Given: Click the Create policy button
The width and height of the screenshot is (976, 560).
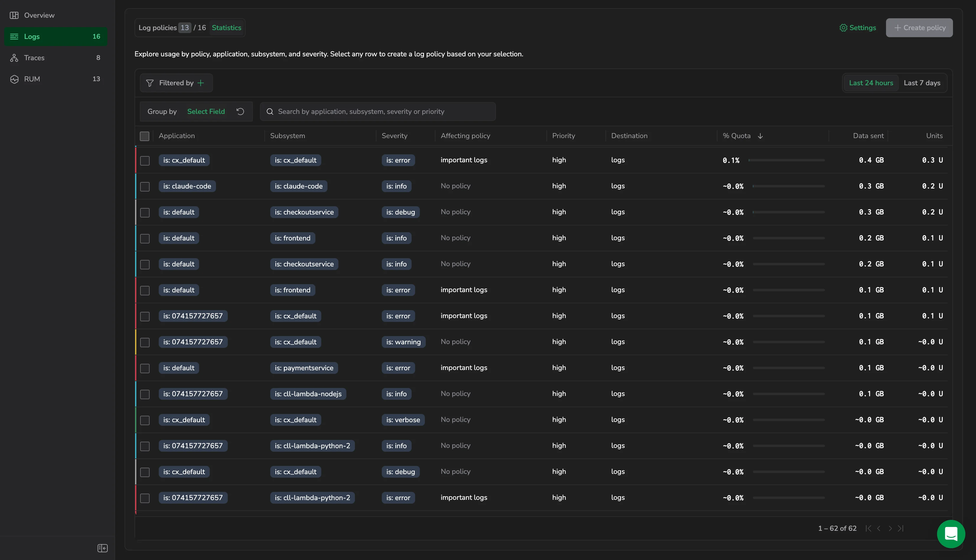Looking at the screenshot, I should click(x=919, y=28).
